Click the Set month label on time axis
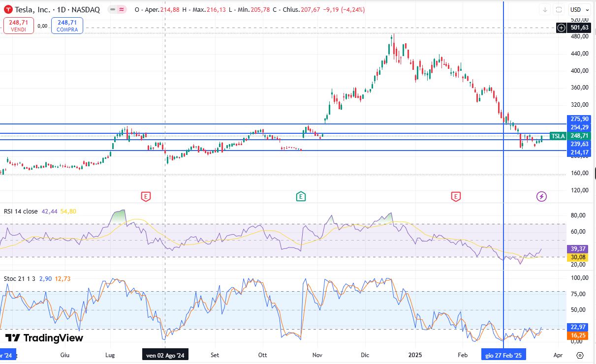Image resolution: width=596 pixels, height=364 pixels. point(214,355)
